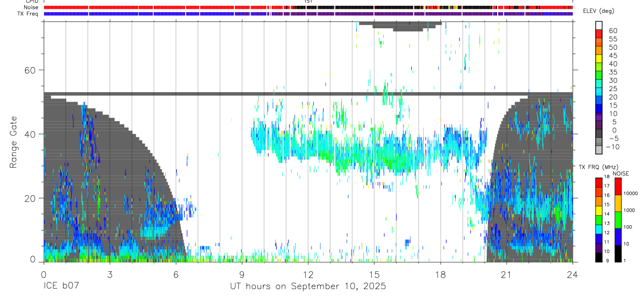This screenshot has height=297, width=644.
Task: Click the 9 hour label on time axis
Action: click(242, 273)
